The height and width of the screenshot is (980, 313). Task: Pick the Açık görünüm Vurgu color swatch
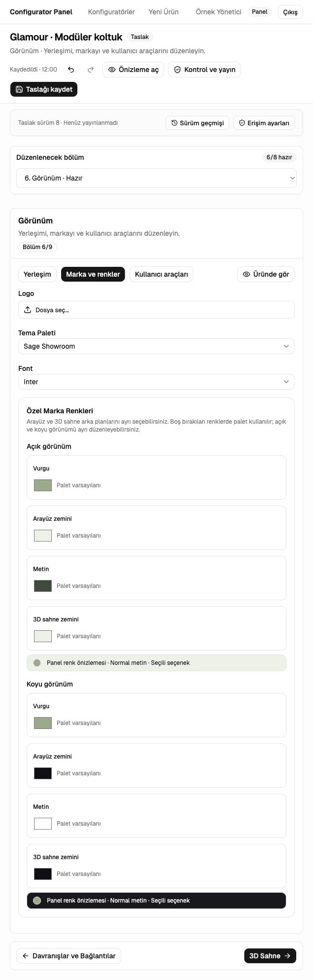click(43, 485)
